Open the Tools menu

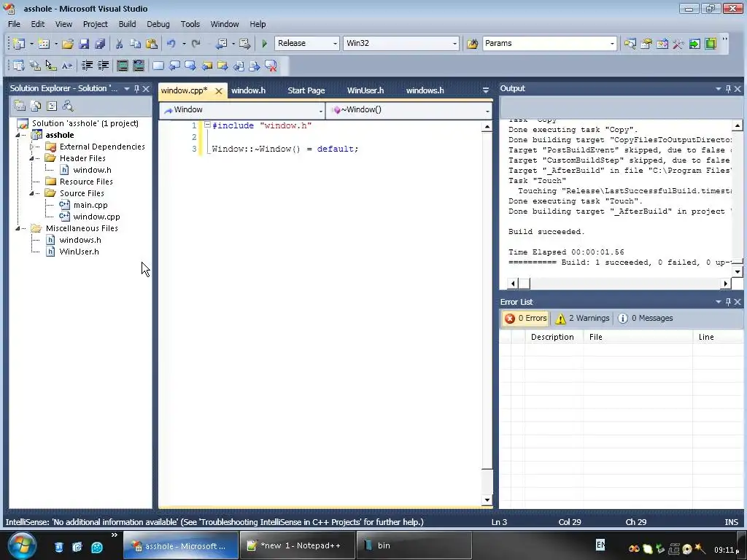tap(190, 24)
